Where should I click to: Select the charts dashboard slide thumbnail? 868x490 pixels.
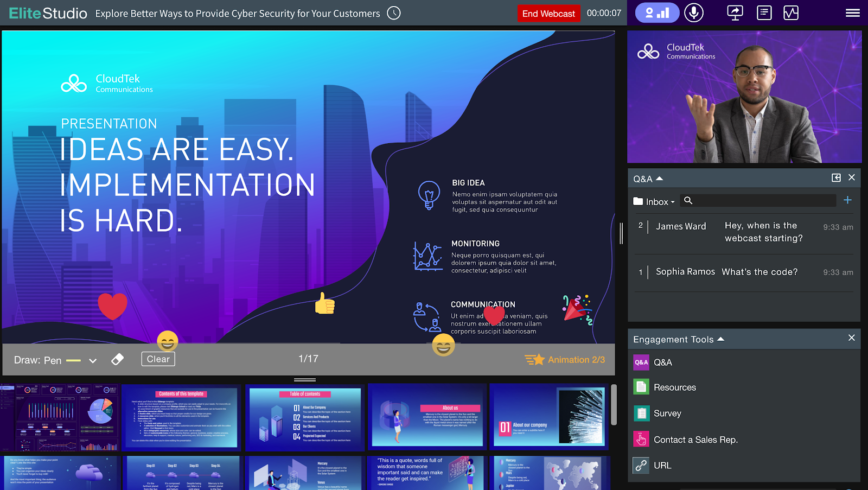point(59,417)
